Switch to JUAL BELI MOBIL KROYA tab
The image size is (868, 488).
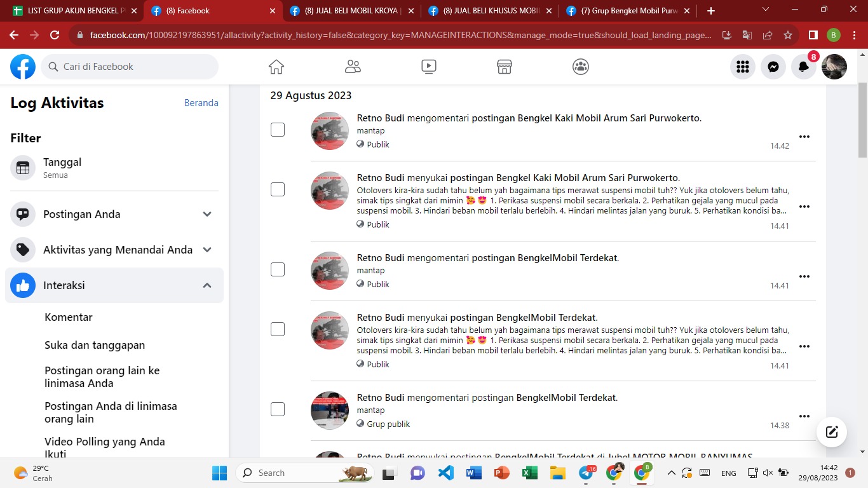(x=351, y=11)
